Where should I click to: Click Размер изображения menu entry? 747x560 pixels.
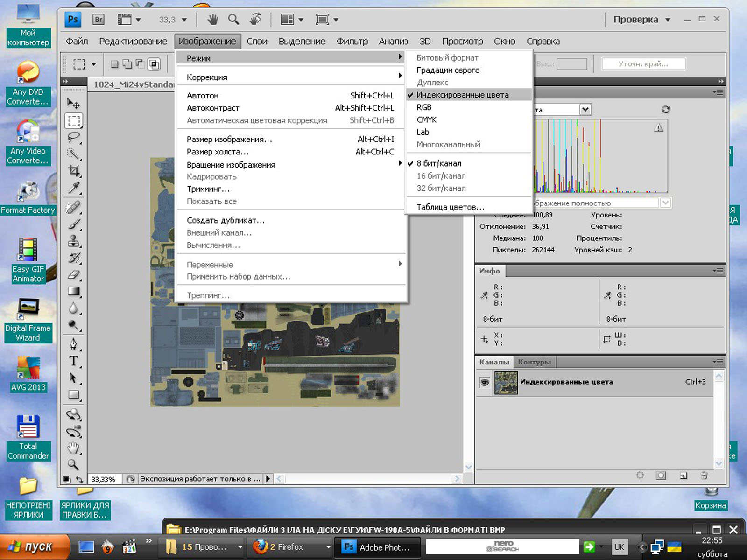[x=229, y=139]
